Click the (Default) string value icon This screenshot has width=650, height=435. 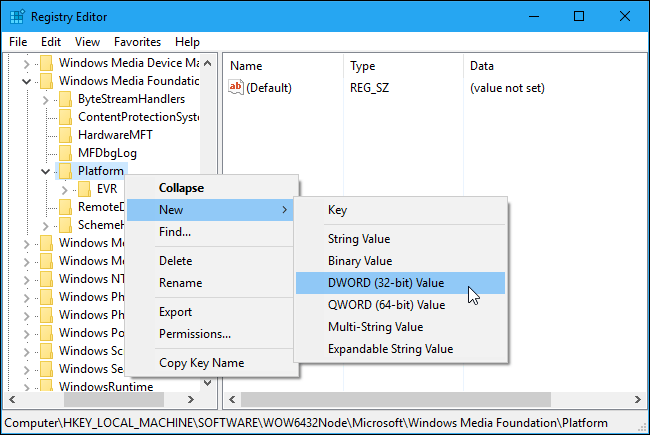237,88
